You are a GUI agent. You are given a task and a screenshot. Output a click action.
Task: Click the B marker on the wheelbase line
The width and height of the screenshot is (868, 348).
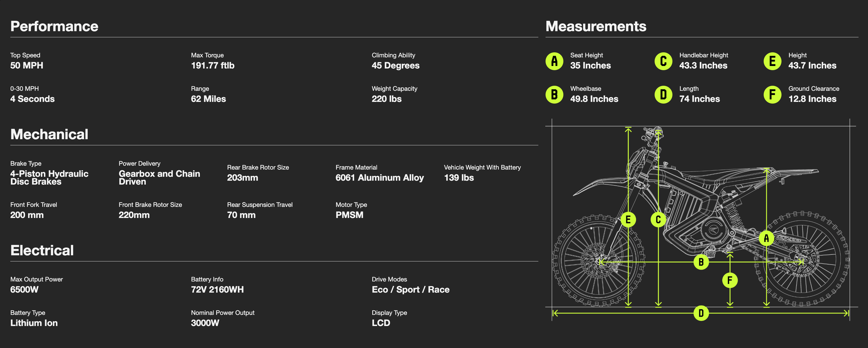(x=701, y=262)
